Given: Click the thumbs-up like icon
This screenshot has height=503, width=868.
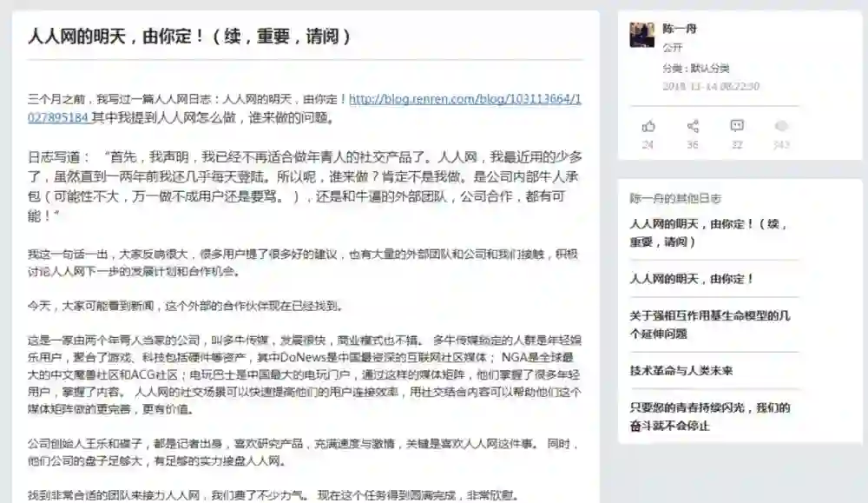Looking at the screenshot, I should pos(648,126).
